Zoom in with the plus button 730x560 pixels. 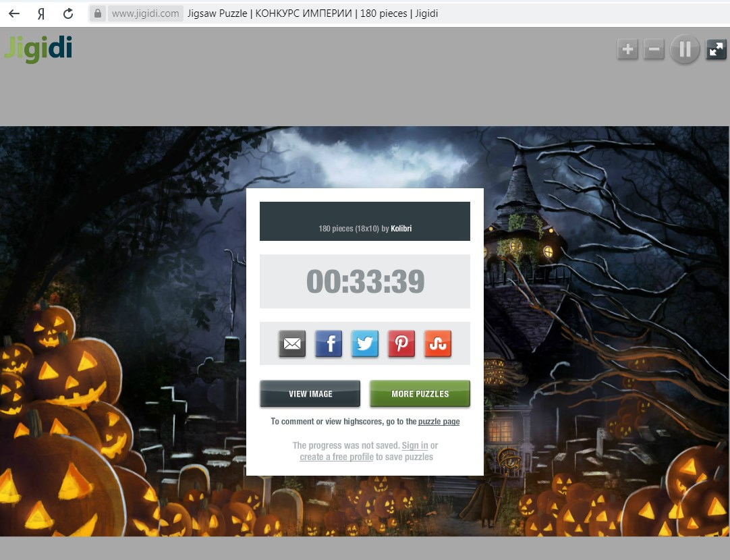tap(627, 49)
